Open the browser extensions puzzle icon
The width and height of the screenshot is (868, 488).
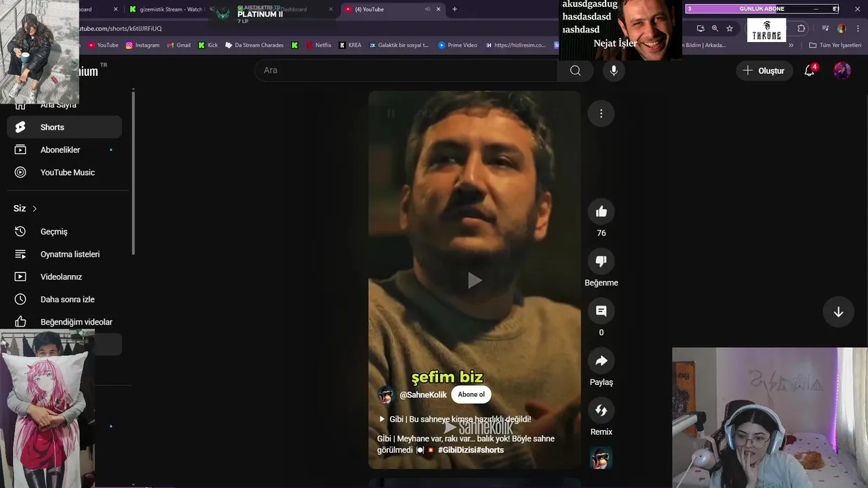(x=802, y=28)
